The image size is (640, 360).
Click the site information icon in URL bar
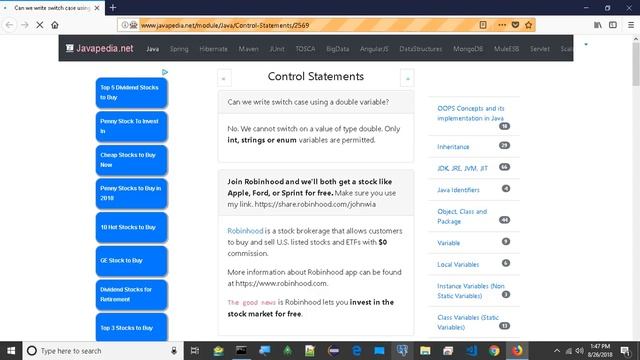124,25
